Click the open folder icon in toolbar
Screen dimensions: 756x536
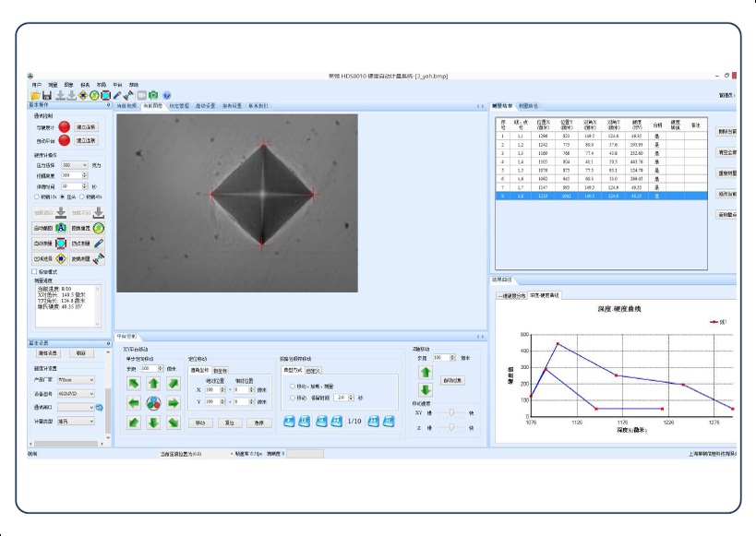35,95
